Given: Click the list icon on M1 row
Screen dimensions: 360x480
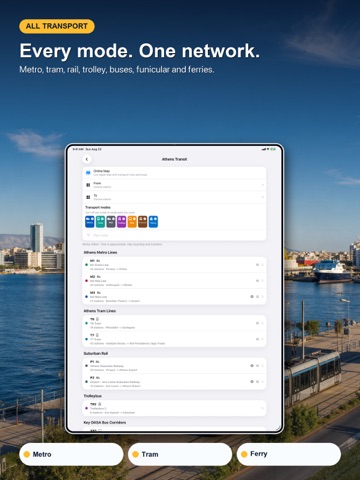Looking at the screenshot, I should (x=257, y=265).
